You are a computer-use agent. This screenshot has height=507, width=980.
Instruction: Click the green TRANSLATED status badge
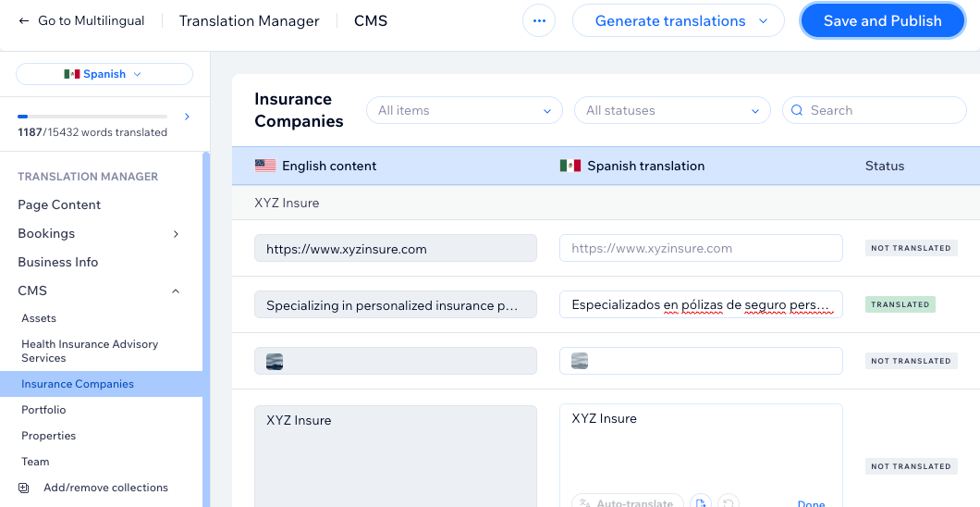pyautogui.click(x=900, y=304)
